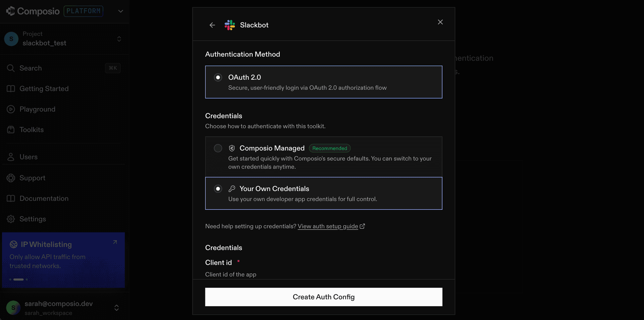This screenshot has height=320, width=644.
Task: Open Settings in sidebar
Action: (33, 219)
